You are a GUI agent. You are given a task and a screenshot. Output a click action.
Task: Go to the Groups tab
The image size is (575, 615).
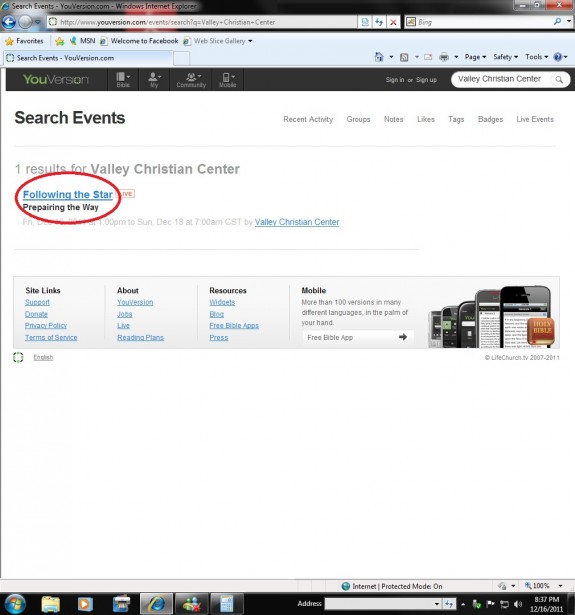tap(358, 119)
